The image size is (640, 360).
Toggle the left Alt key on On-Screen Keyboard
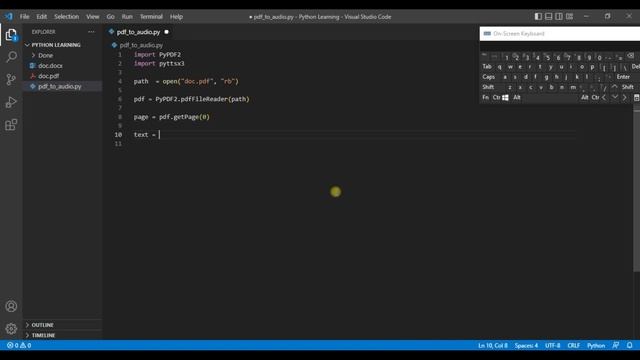tap(517, 98)
